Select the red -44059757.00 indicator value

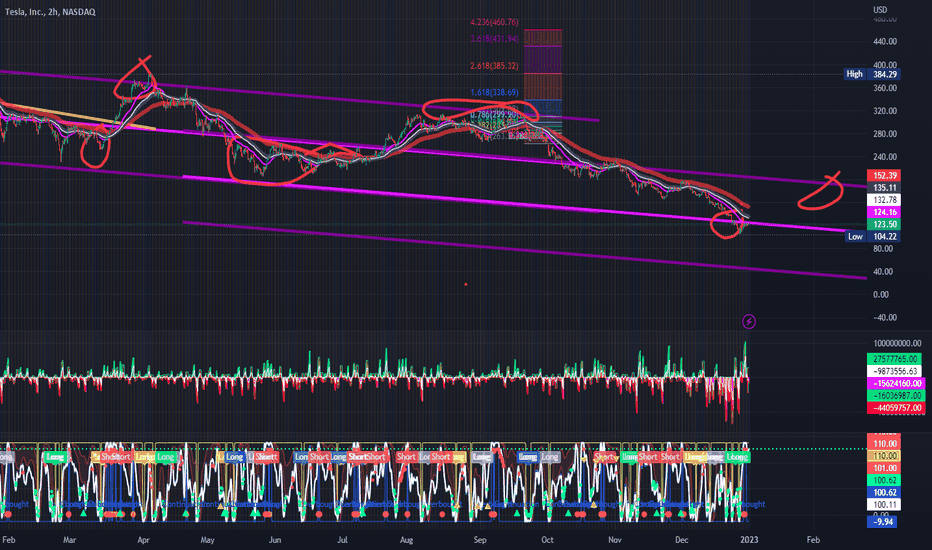coord(895,408)
